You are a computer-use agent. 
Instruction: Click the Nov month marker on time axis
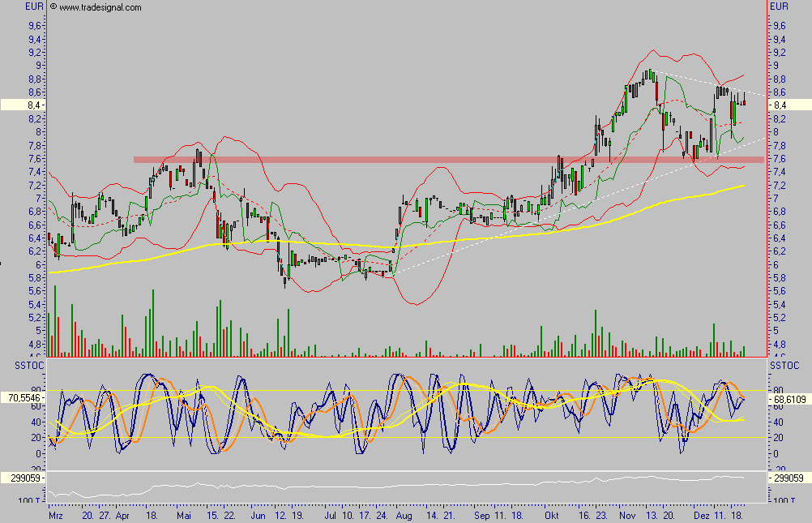(627, 515)
